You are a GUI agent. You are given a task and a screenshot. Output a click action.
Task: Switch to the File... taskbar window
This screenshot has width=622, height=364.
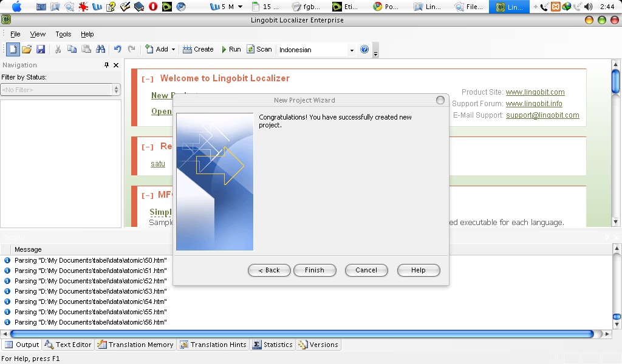click(x=470, y=7)
